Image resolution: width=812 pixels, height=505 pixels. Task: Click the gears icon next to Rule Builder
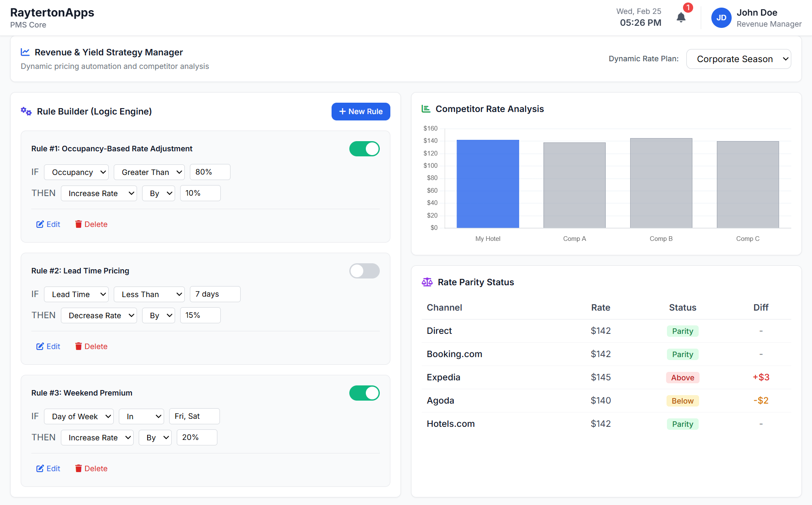click(x=26, y=111)
